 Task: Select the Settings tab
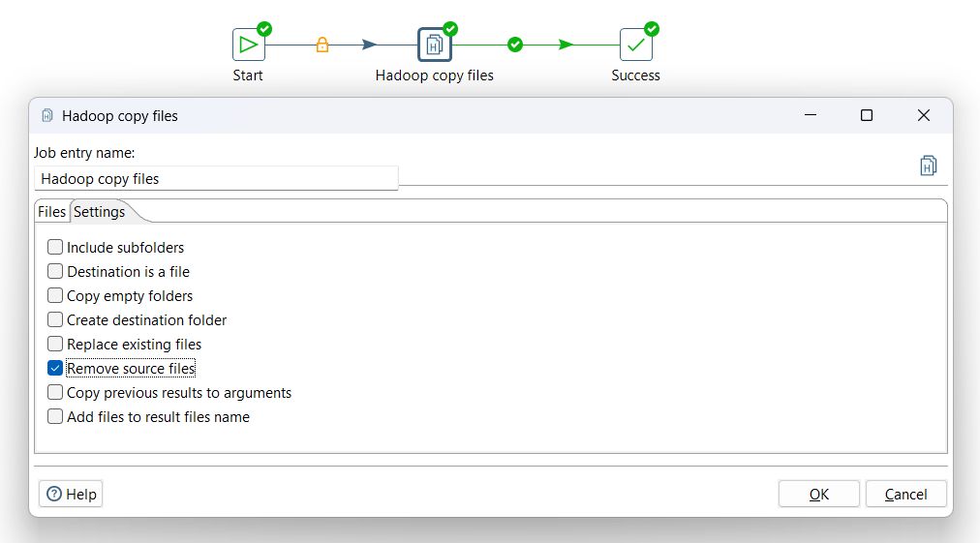coord(100,212)
